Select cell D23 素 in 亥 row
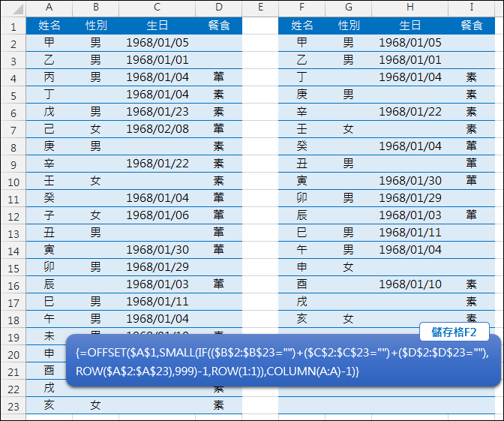Screen dimensions: 504x421 (219, 405)
